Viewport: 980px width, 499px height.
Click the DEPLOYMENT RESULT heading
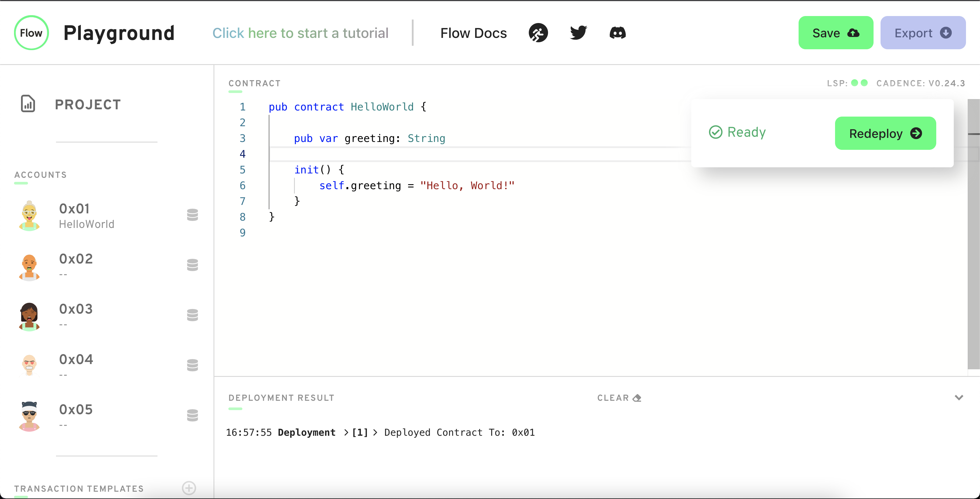(281, 398)
